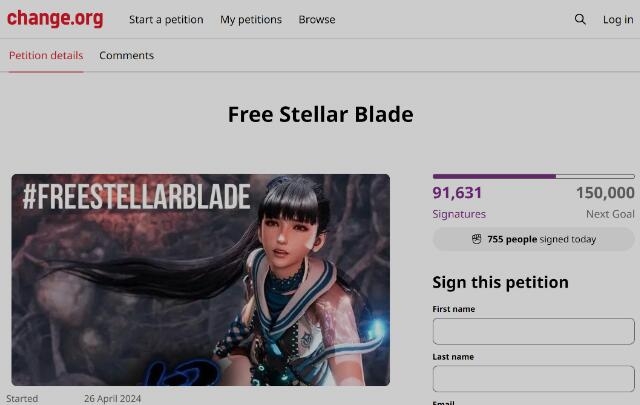640x405 pixels.
Task: Click the 26 April 2024 start date
Action: click(x=113, y=398)
